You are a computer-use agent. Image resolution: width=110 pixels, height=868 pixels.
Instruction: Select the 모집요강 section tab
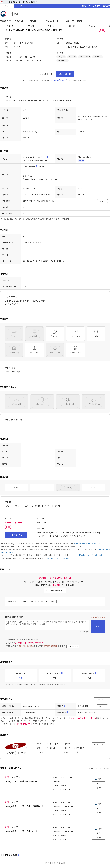10,26
